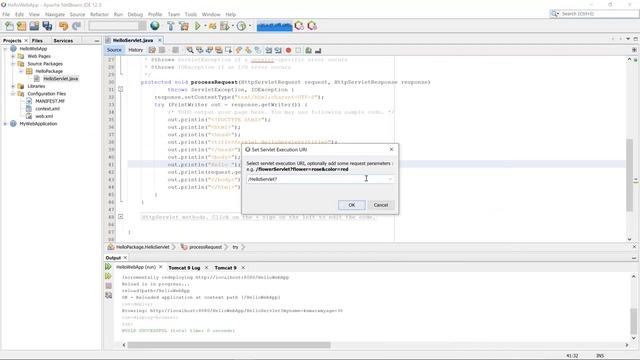The width and height of the screenshot is (640, 360).
Task: Open the Refactor menu
Action: (x=99, y=14)
